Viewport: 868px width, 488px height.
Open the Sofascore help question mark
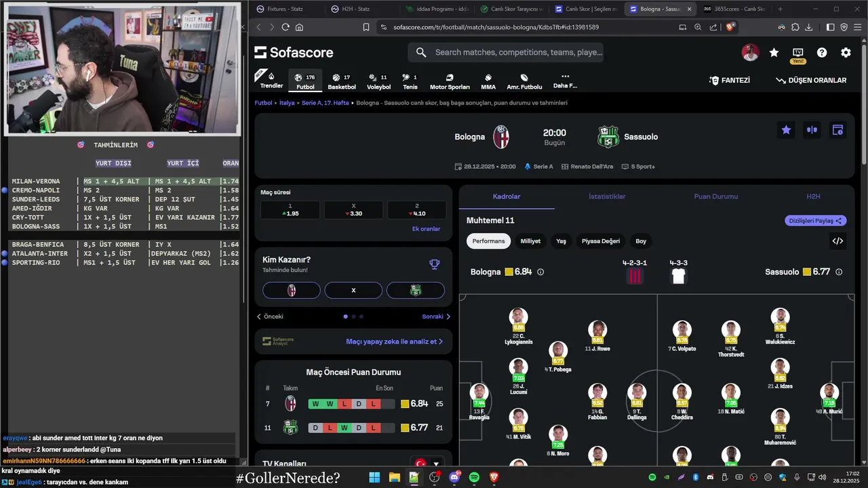(822, 53)
